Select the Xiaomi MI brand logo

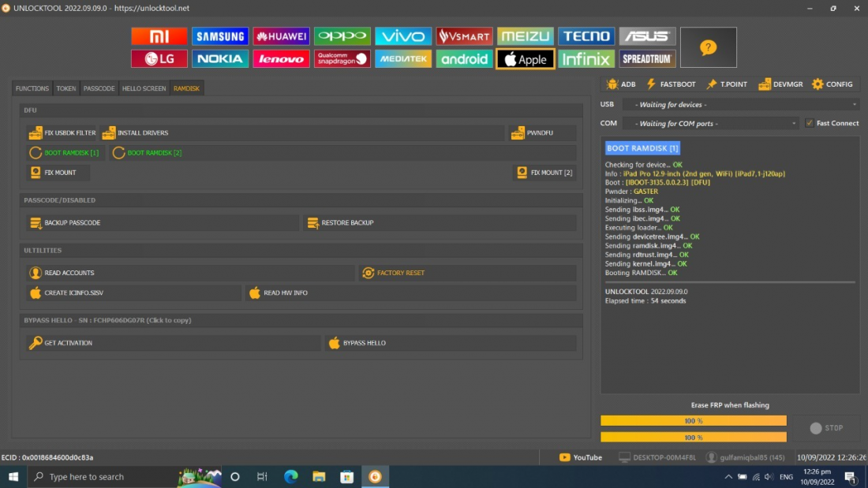(159, 36)
